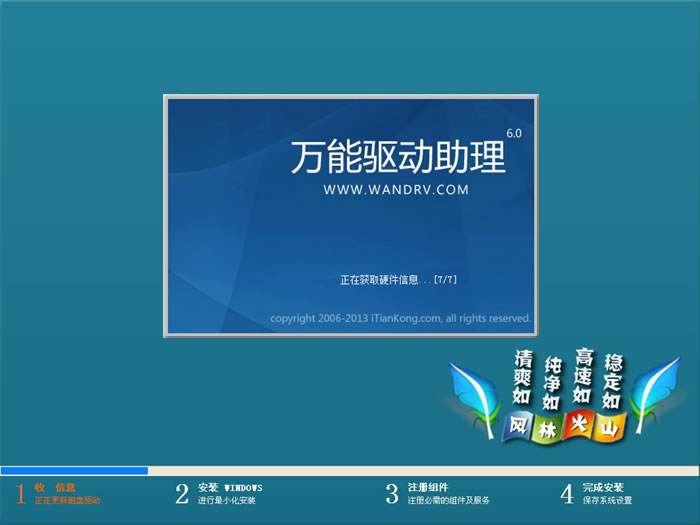Click the left blue feather icon
The image size is (700, 525).
(476, 399)
